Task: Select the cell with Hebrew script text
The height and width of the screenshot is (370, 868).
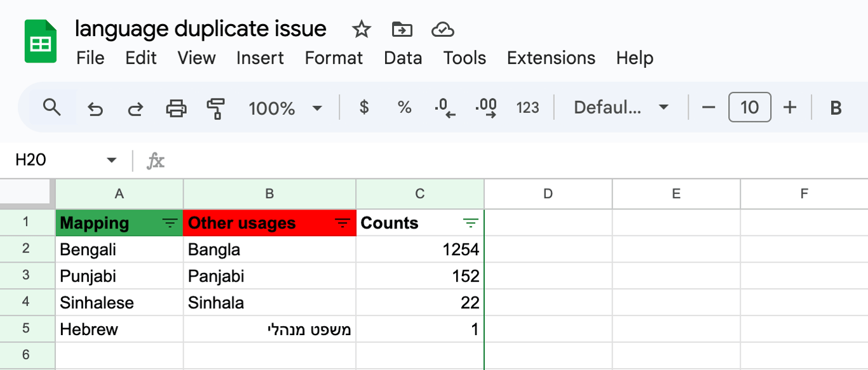Action: coord(269,329)
